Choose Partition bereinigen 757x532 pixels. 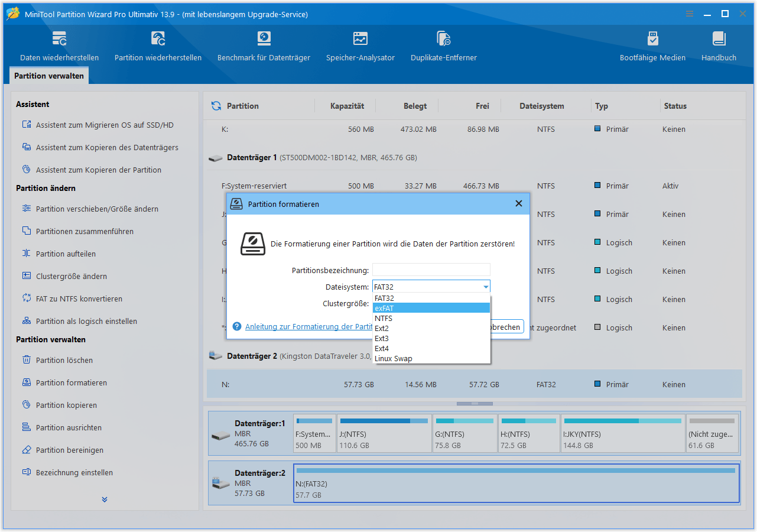tap(63, 450)
